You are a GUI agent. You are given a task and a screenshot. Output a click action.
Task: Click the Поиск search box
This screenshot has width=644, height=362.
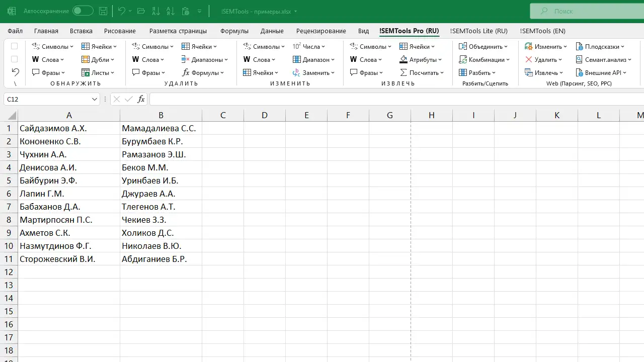pyautogui.click(x=587, y=11)
